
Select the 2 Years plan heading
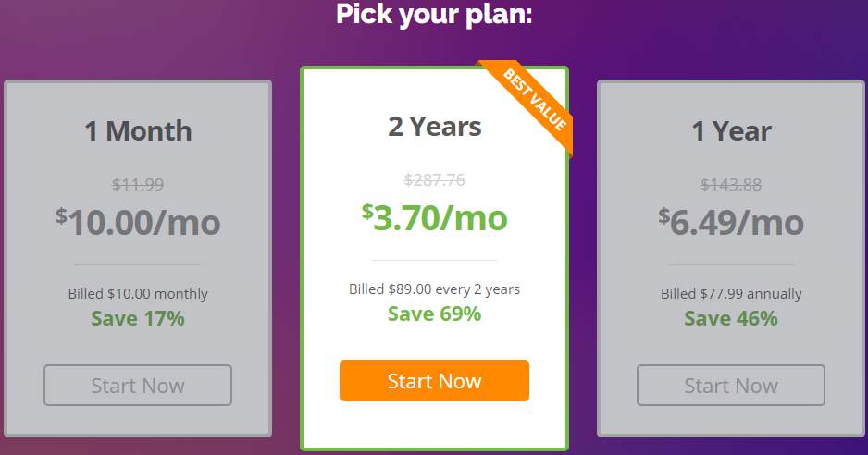click(435, 127)
